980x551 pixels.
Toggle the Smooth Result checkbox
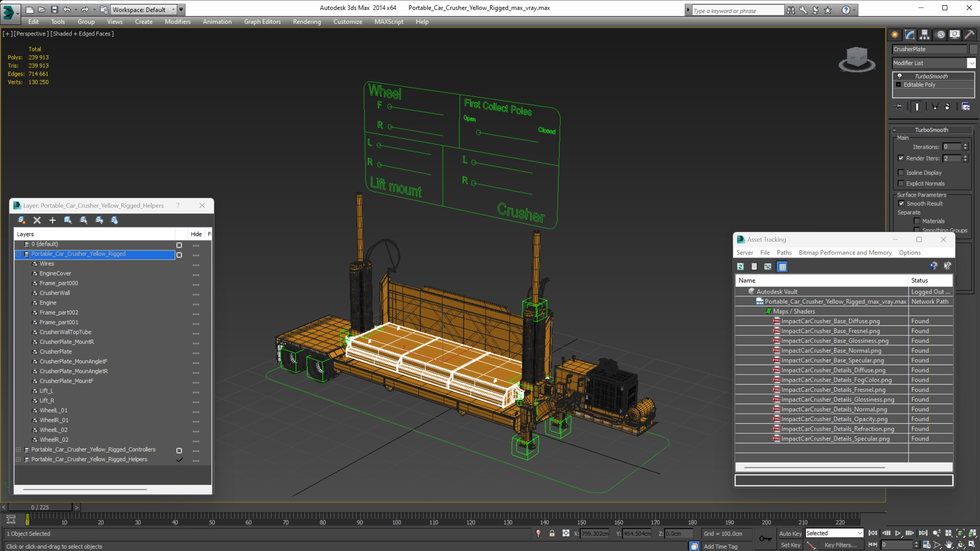tap(901, 204)
